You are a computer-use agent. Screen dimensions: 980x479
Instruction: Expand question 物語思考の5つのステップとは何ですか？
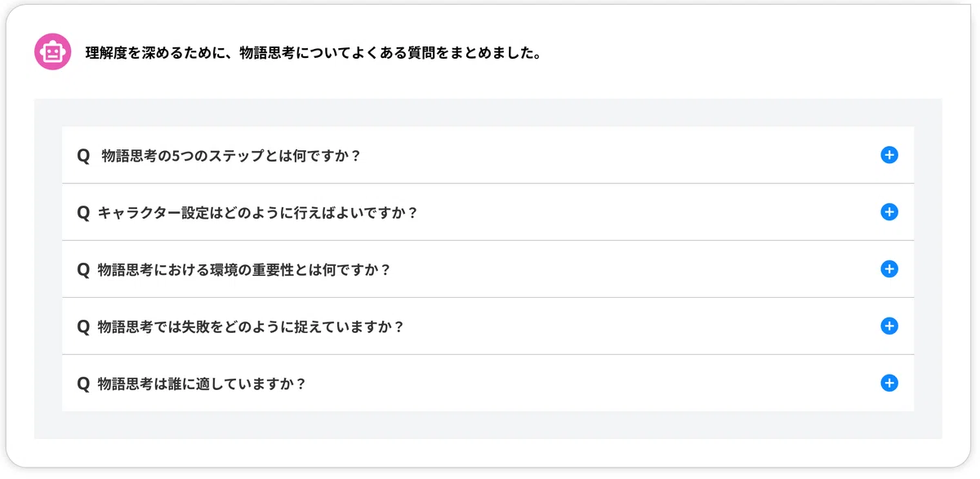(488, 155)
